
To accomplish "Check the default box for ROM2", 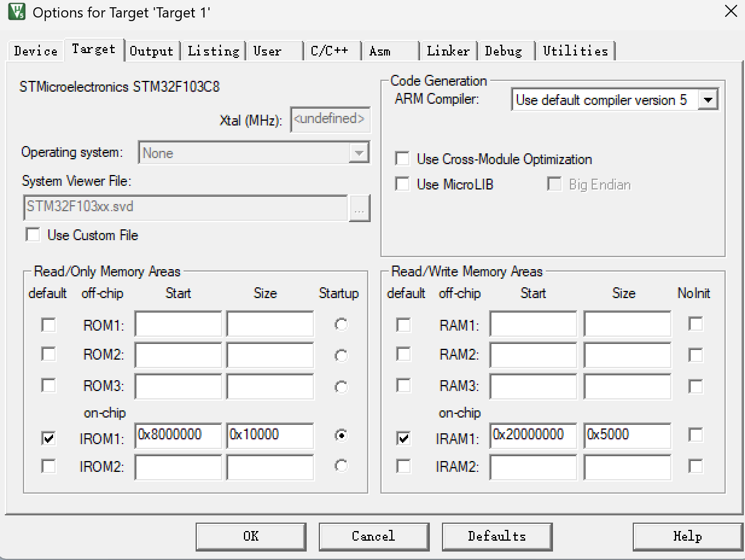I will (48, 354).
